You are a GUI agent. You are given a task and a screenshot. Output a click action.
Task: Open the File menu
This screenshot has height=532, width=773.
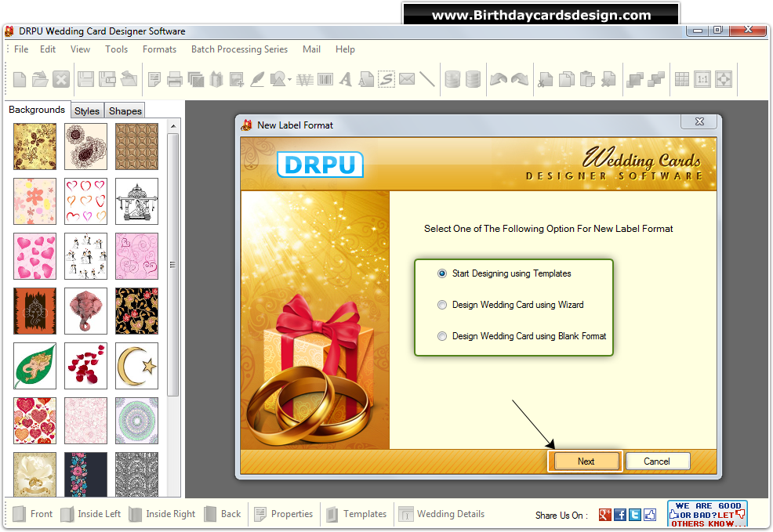(21, 49)
